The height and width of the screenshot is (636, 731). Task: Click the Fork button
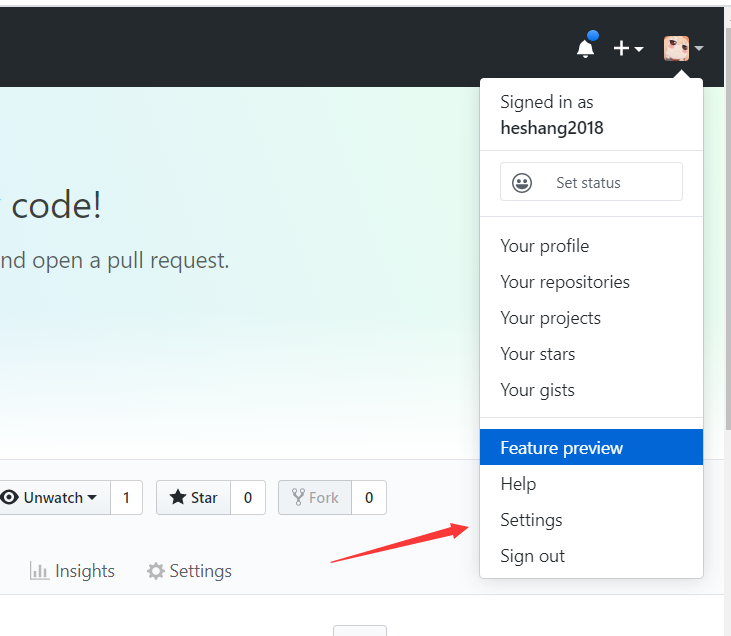click(x=315, y=498)
